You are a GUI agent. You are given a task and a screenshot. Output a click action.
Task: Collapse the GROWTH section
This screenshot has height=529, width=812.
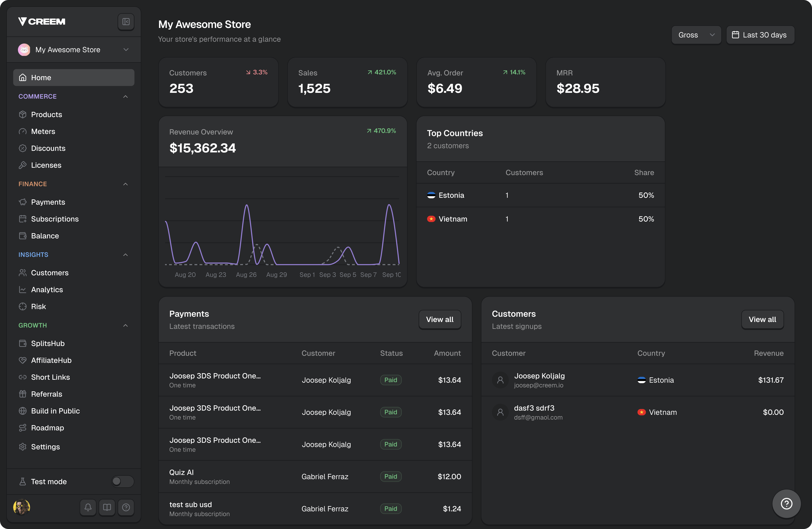(125, 326)
